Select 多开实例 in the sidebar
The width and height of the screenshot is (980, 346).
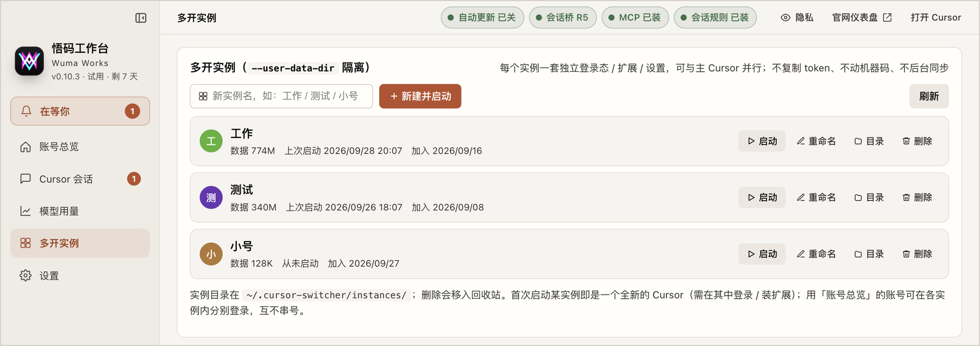tap(80, 243)
